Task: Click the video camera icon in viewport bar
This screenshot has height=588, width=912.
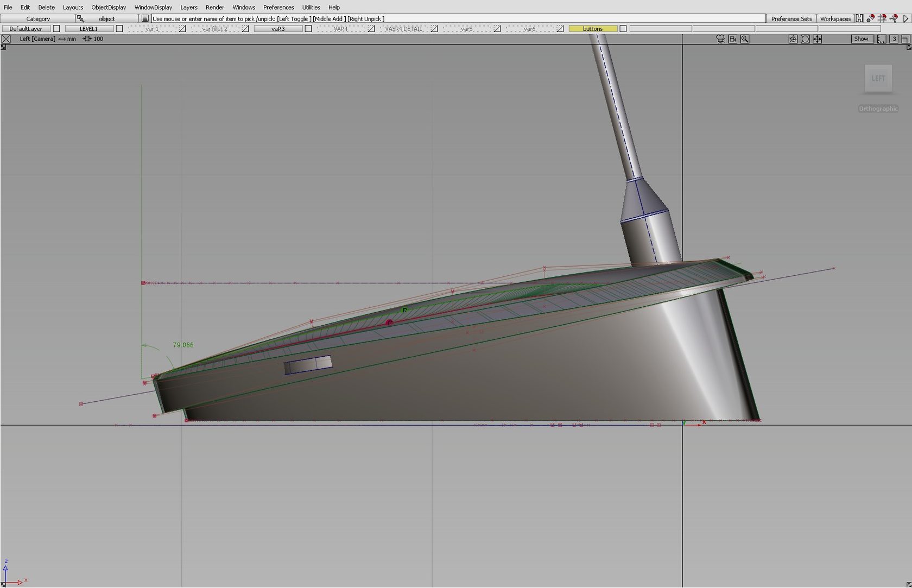Action: (733, 39)
